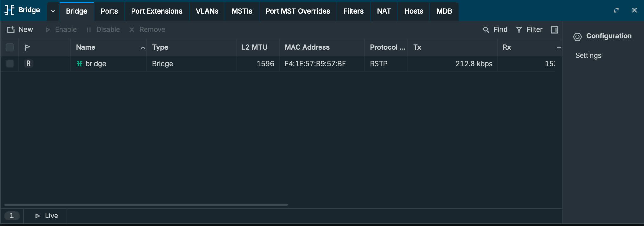Open Settings under Configuration
This screenshot has width=644, height=226.
[588, 55]
